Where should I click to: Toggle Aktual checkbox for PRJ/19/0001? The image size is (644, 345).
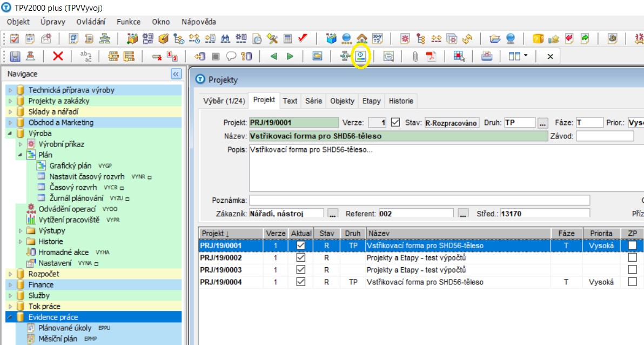pyautogui.click(x=300, y=246)
